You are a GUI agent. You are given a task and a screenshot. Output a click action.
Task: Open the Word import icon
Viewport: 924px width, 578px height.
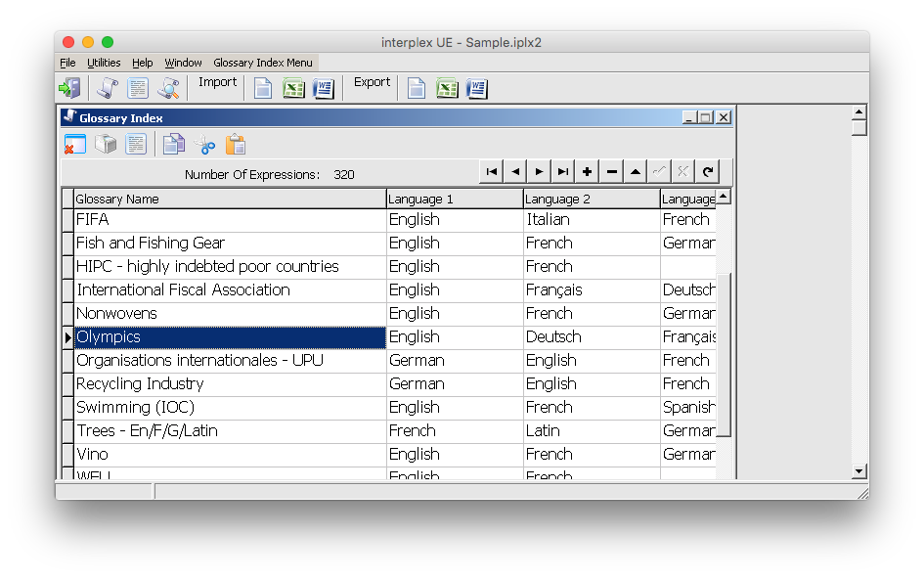coord(326,88)
